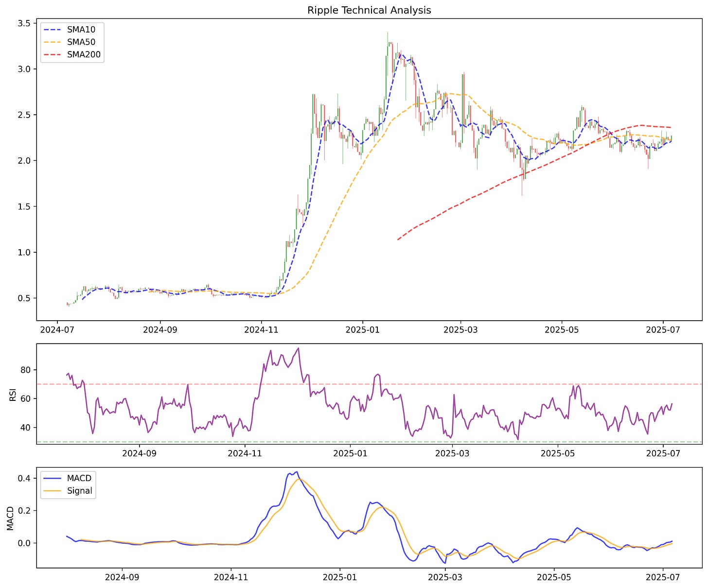
Task: Click the 2024-09 date tick under MACD panel
Action: pos(122,577)
